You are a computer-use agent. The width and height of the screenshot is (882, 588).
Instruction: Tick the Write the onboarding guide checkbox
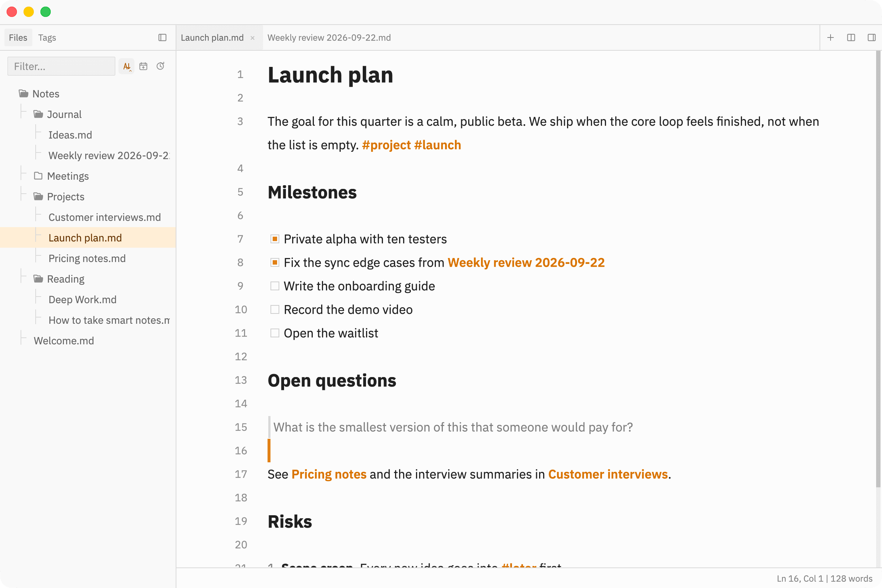click(x=275, y=286)
